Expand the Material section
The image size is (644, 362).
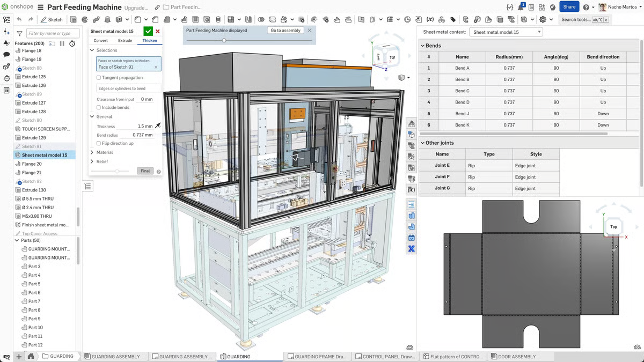point(92,152)
